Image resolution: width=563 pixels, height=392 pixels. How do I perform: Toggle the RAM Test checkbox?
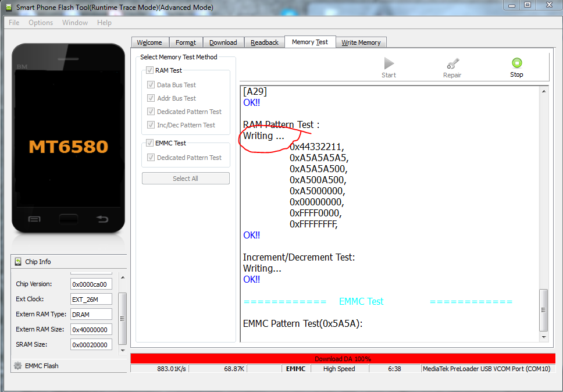tap(149, 70)
